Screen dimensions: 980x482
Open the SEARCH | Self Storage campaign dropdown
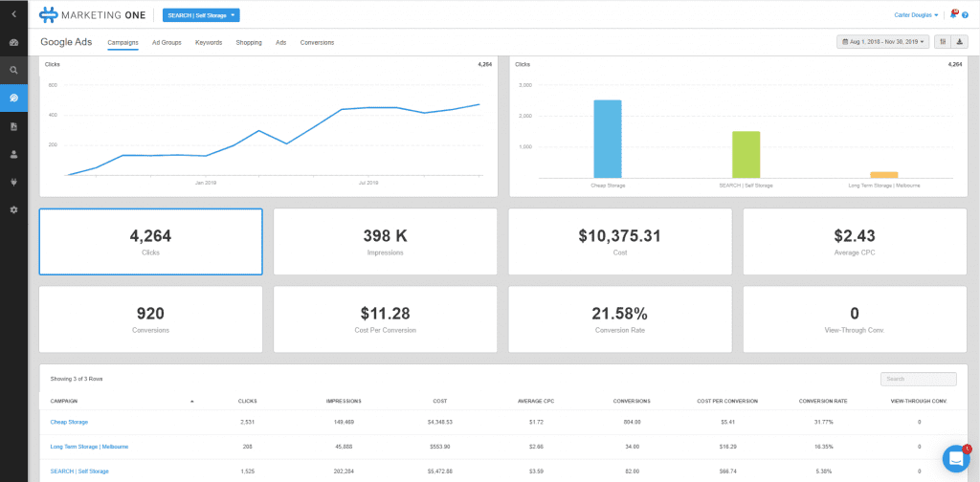point(201,15)
